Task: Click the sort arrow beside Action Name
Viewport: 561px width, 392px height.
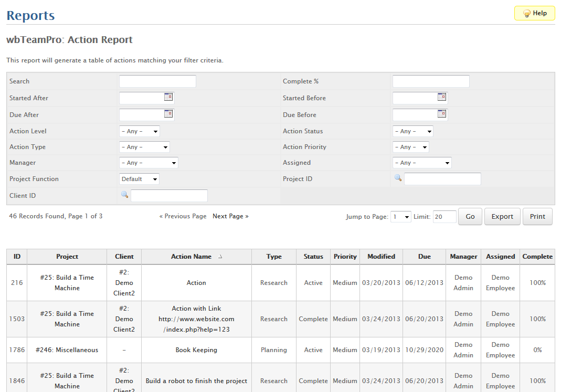Action: (x=220, y=257)
